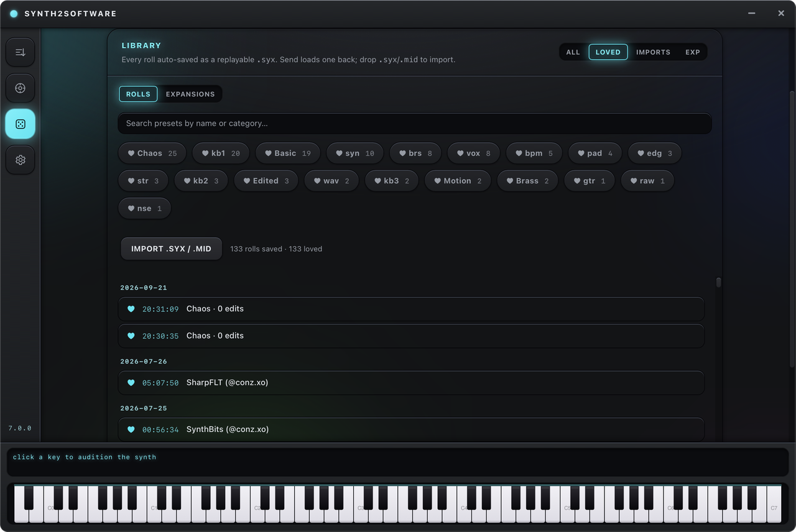Viewport: 796px width, 532px height.
Task: Filter by the Motion category chip
Action: [x=458, y=181]
